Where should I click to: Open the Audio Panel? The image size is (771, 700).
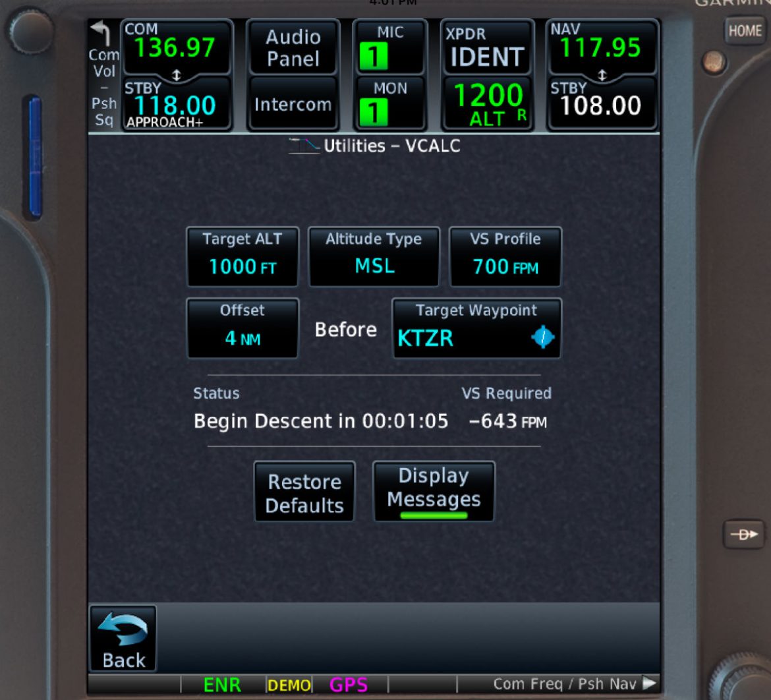coord(293,47)
